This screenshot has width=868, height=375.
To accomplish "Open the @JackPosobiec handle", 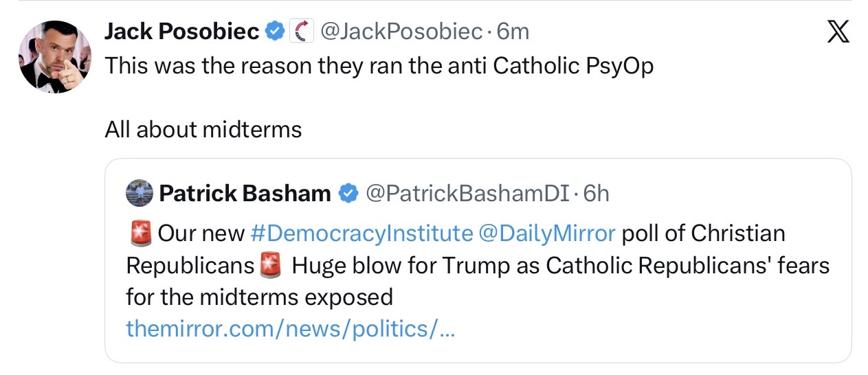I will (x=401, y=32).
